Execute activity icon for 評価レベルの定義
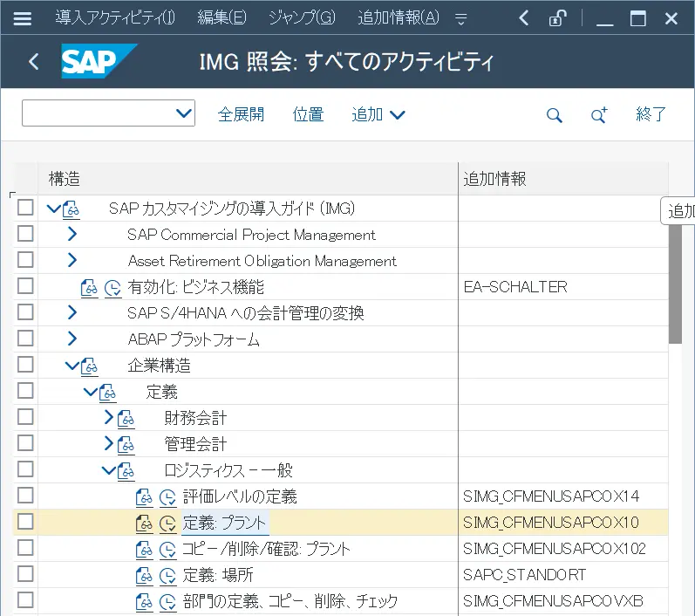695x616 pixels. click(167, 497)
